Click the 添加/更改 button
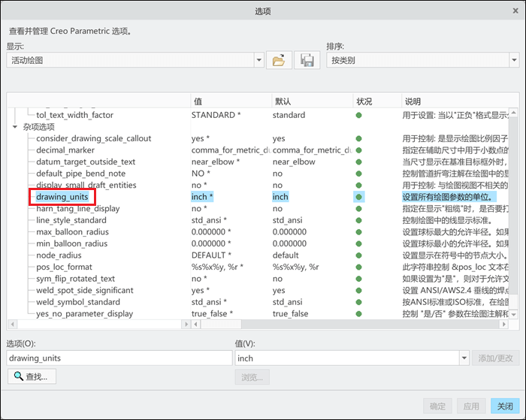The image size is (526, 420). click(x=495, y=358)
